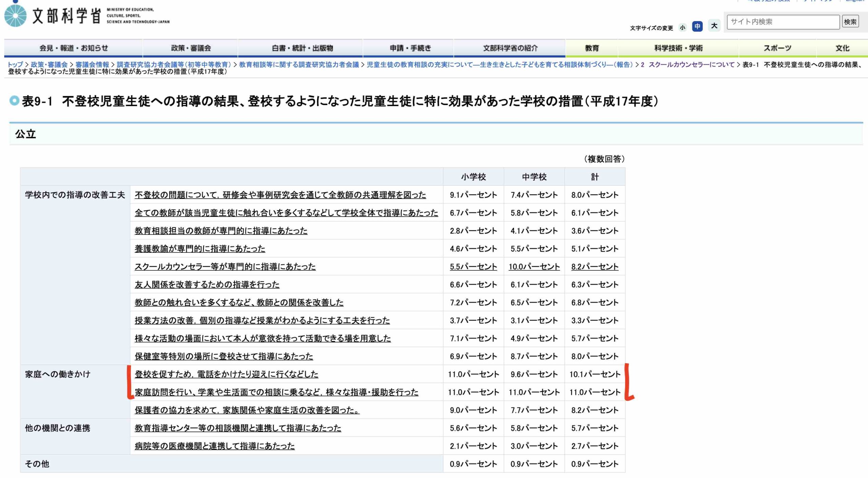
Task: Open 白書・統計・出版物 navigation tab
Action: tap(302, 48)
